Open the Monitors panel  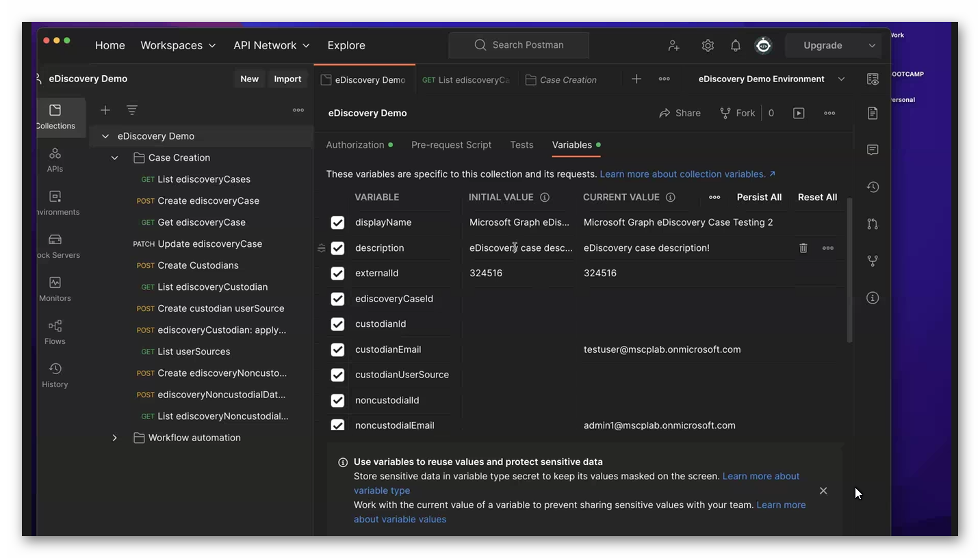[55, 288]
